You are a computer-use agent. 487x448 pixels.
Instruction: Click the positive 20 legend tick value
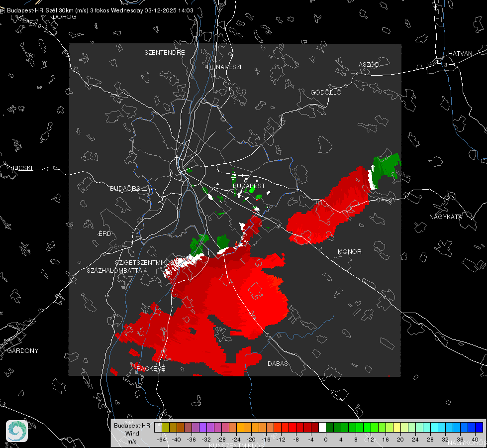(400, 440)
